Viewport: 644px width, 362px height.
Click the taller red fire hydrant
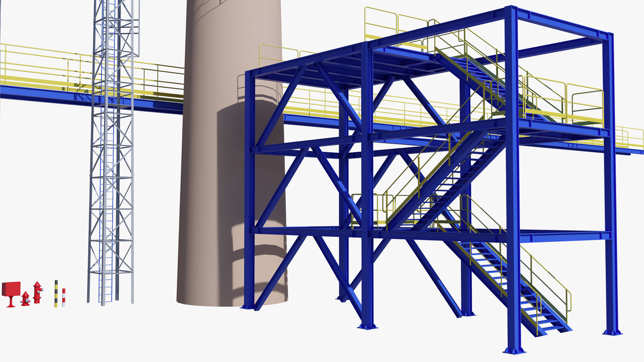pos(38,293)
